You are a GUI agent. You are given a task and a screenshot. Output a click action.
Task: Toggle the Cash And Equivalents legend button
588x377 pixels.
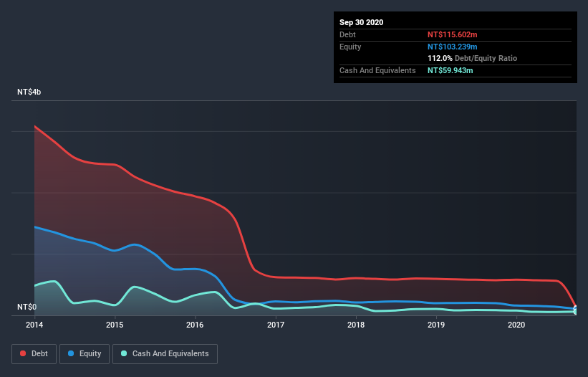(x=165, y=354)
